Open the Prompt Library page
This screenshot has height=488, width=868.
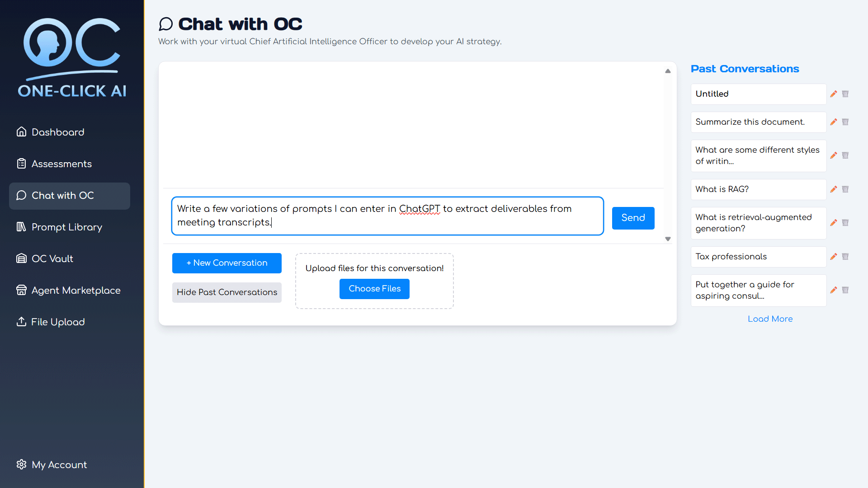pos(66,227)
